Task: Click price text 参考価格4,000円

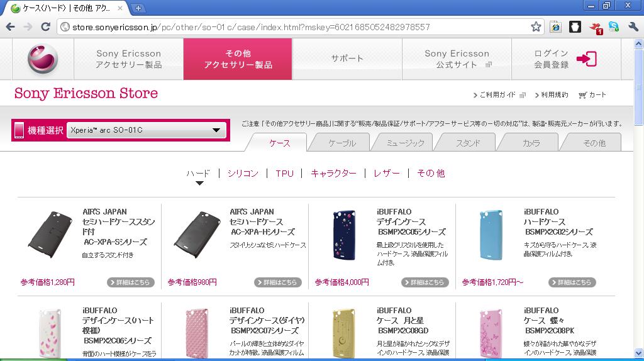Action: (x=341, y=282)
